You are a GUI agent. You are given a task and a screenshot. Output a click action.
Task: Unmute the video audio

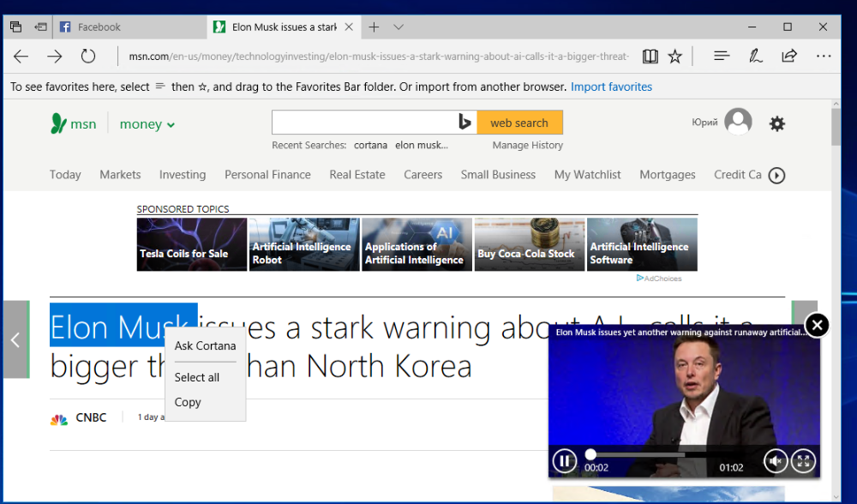pyautogui.click(x=775, y=461)
